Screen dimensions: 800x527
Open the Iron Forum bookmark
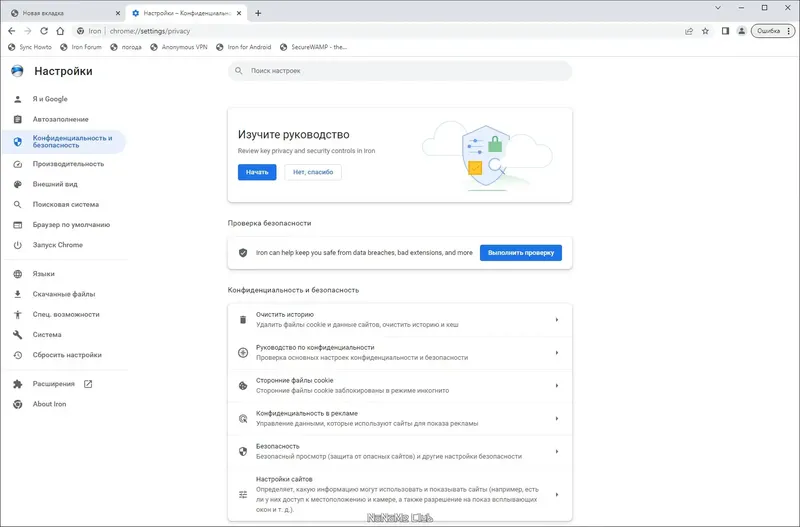pos(81,47)
